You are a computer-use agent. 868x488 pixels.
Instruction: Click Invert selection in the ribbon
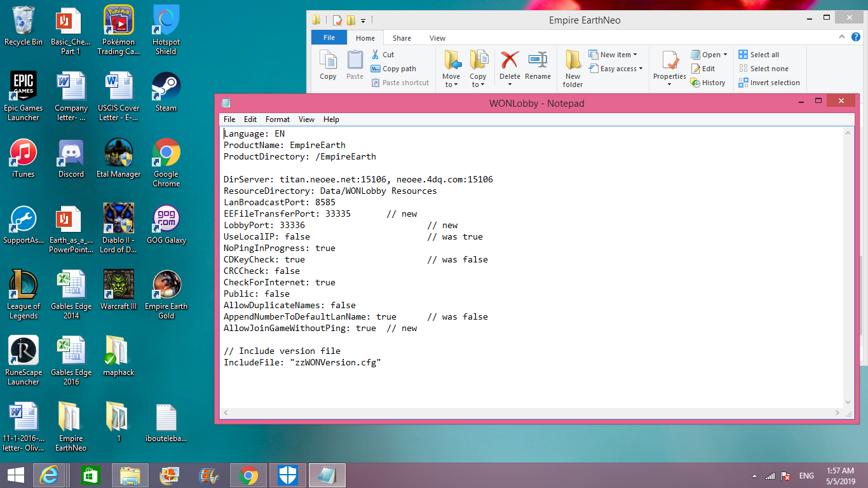pyautogui.click(x=769, y=83)
